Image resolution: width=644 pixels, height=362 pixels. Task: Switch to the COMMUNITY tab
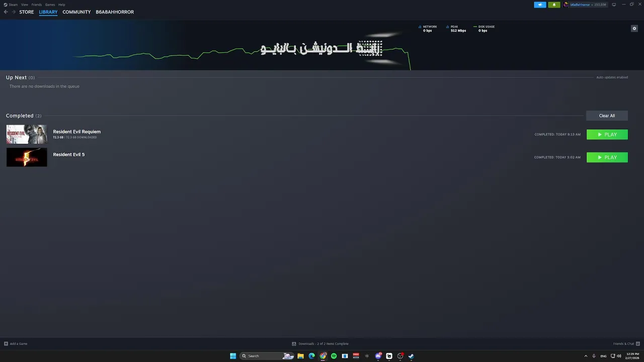(76, 12)
